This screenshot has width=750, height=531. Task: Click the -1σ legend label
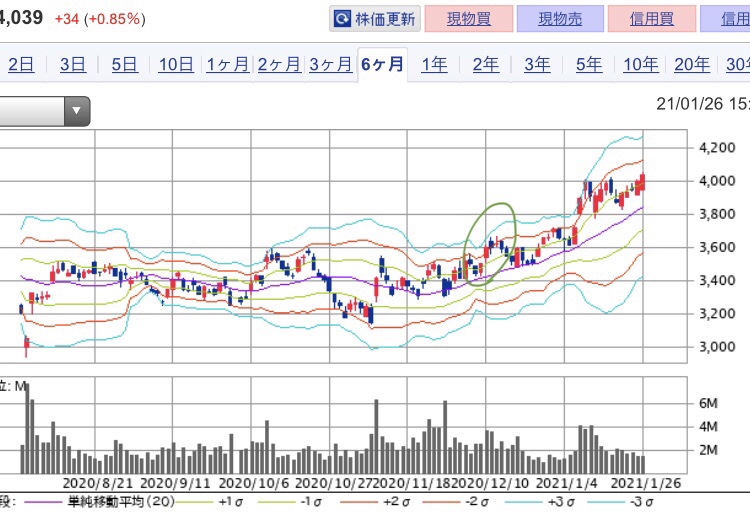click(311, 502)
